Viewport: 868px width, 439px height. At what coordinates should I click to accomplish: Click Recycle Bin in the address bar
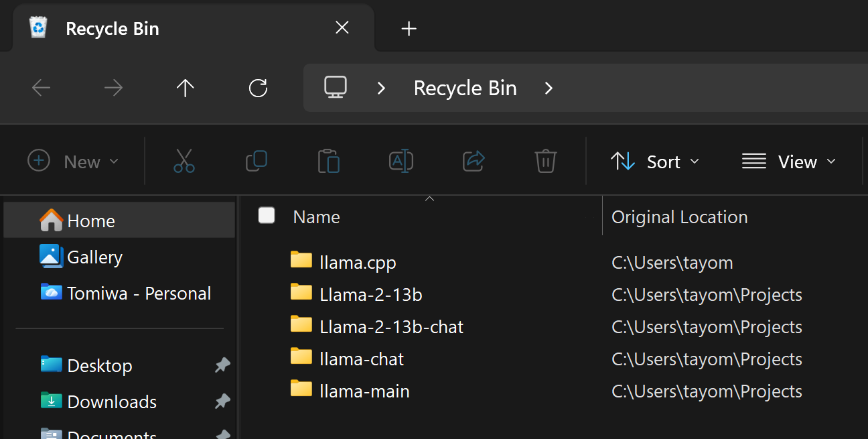click(465, 88)
